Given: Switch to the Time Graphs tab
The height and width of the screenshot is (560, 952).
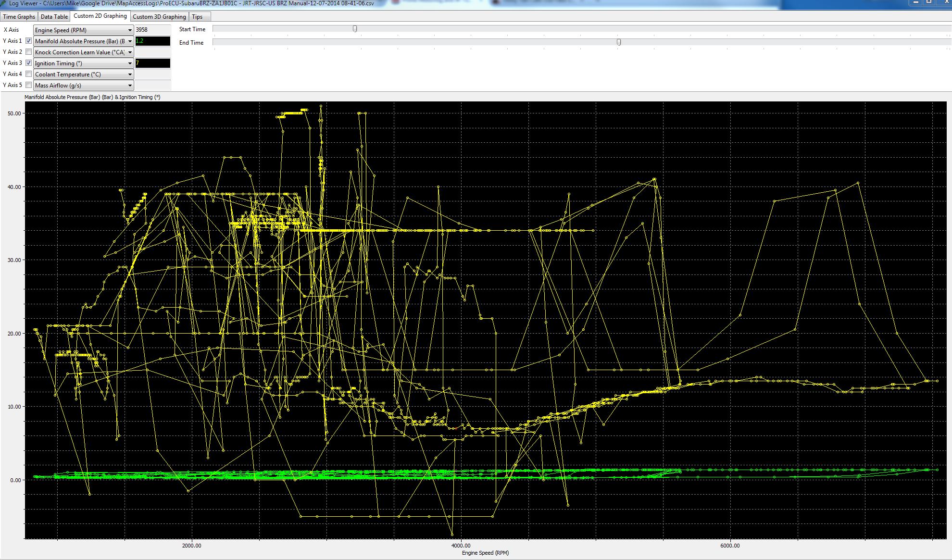Looking at the screenshot, I should [x=19, y=17].
